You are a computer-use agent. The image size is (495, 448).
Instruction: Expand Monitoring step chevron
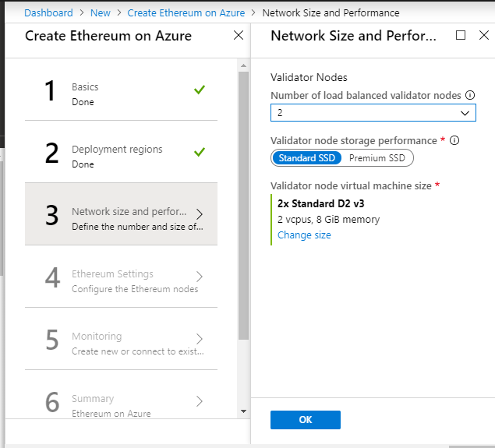[200, 338]
